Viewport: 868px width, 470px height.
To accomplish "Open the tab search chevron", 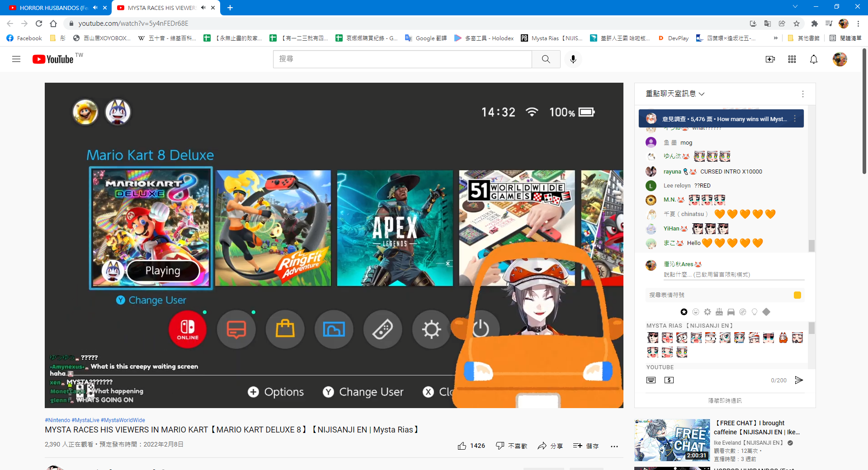I will coord(795,7).
